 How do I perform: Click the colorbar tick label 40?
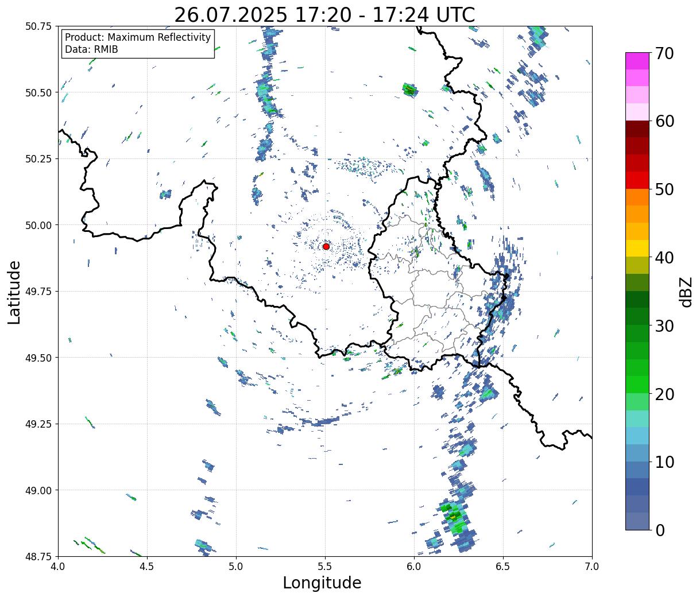tap(664, 257)
